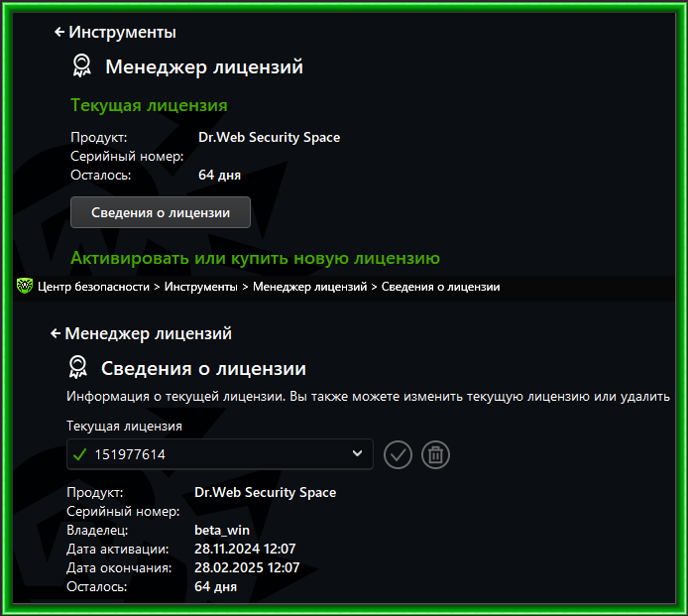The height and width of the screenshot is (616, 688).
Task: Delete the license using trash icon
Action: pyautogui.click(x=435, y=454)
